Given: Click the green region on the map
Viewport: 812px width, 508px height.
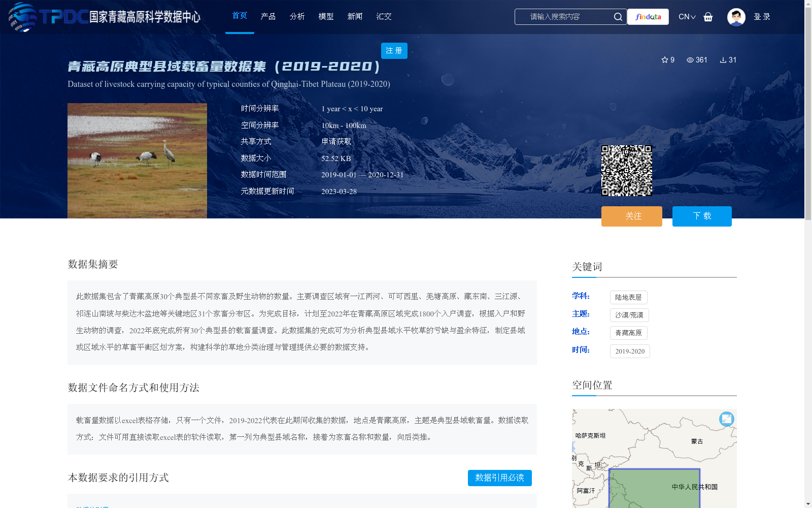Looking at the screenshot, I should (654, 489).
